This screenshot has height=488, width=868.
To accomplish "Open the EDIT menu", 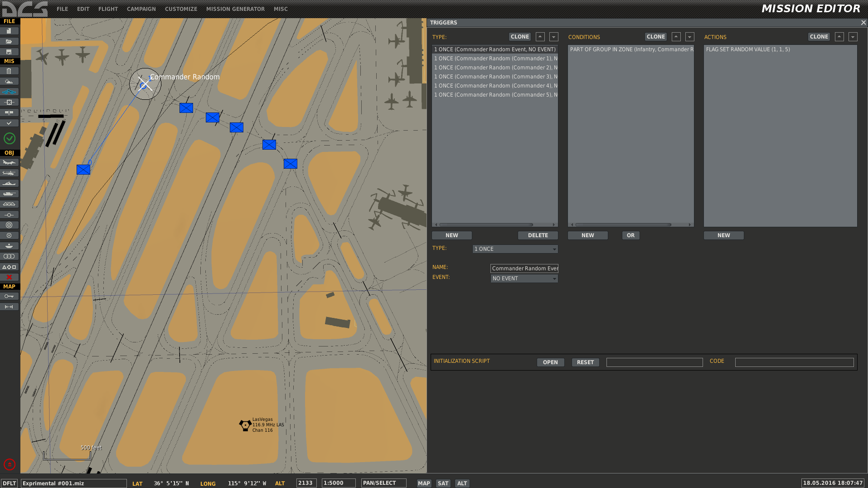I will (x=83, y=9).
